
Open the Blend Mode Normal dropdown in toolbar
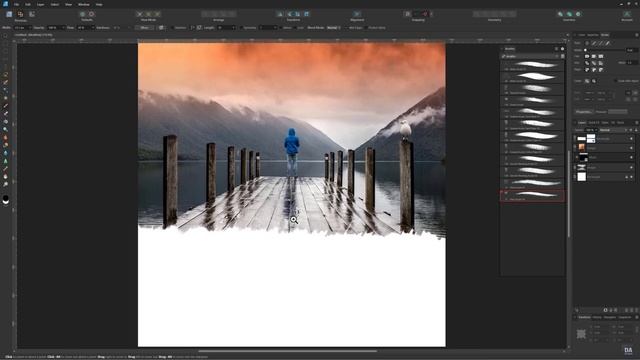333,28
